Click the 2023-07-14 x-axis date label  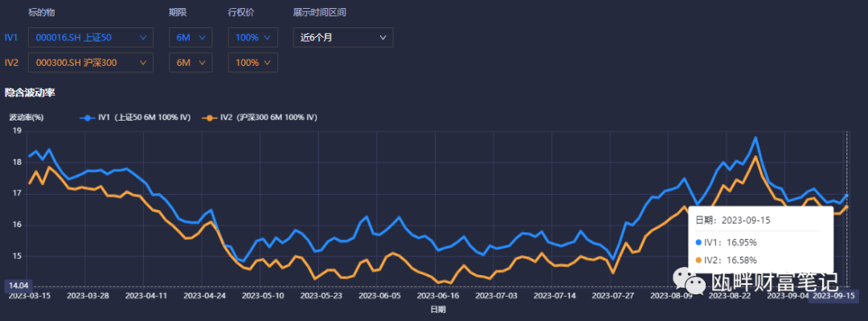555,295
